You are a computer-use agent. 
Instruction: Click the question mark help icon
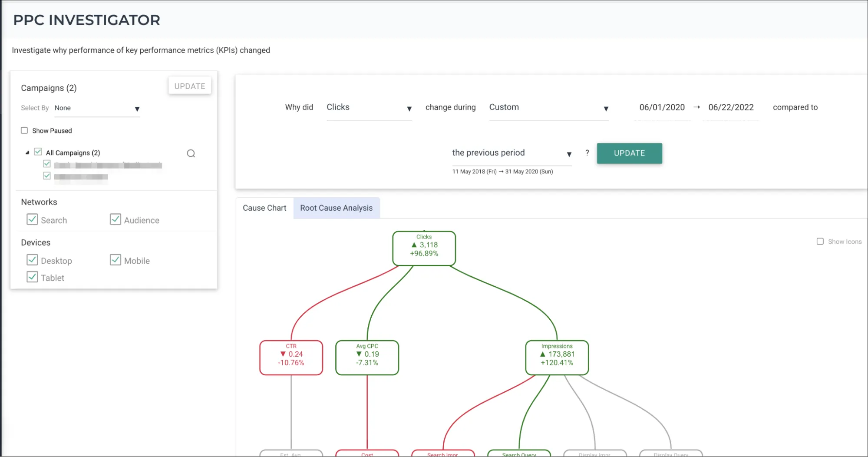point(587,153)
